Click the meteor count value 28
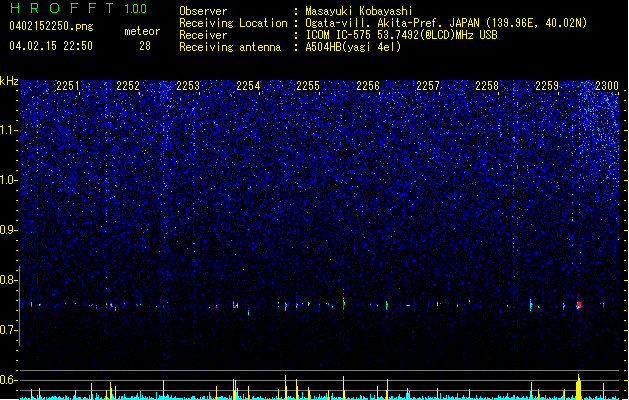The width and height of the screenshot is (629, 400). [145, 46]
